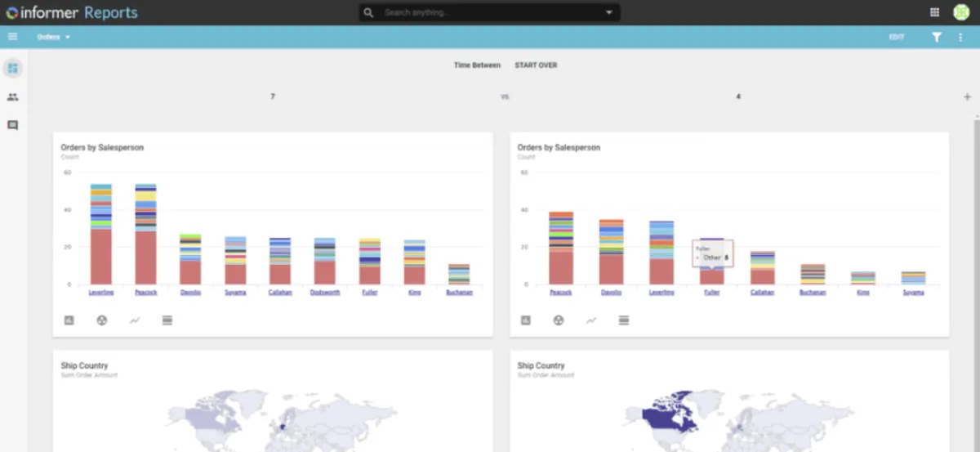980x452 pixels.
Task: Open the apps grid icon
Action: point(934,12)
